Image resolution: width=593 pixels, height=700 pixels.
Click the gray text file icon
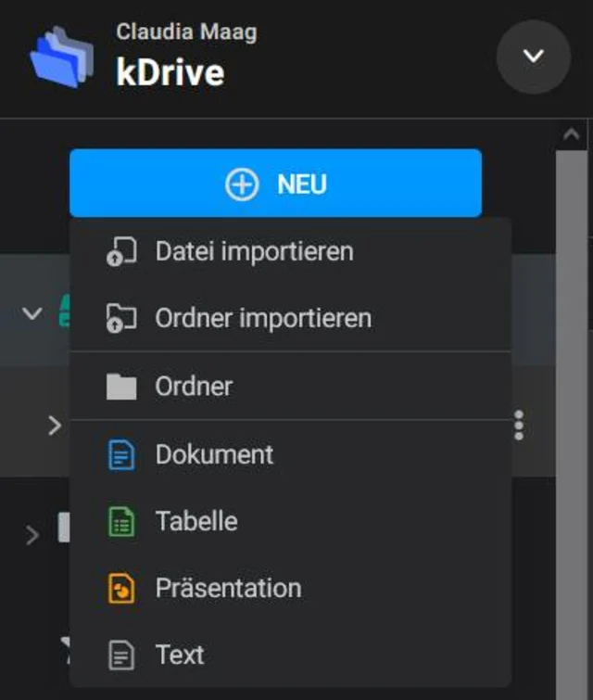121,655
